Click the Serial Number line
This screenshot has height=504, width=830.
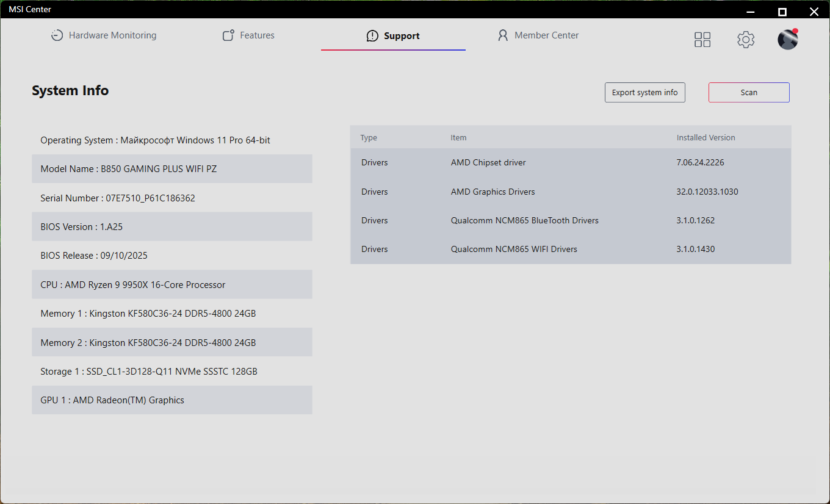[172, 198]
